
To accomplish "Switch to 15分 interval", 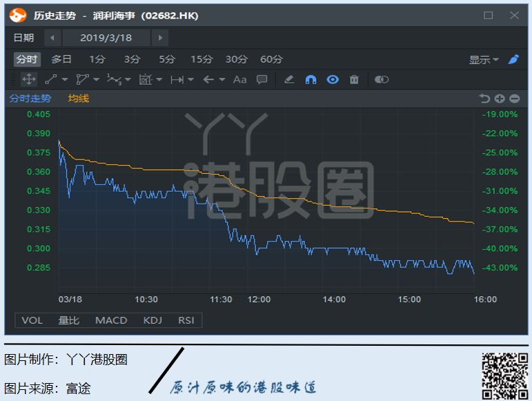I will pos(201,59).
